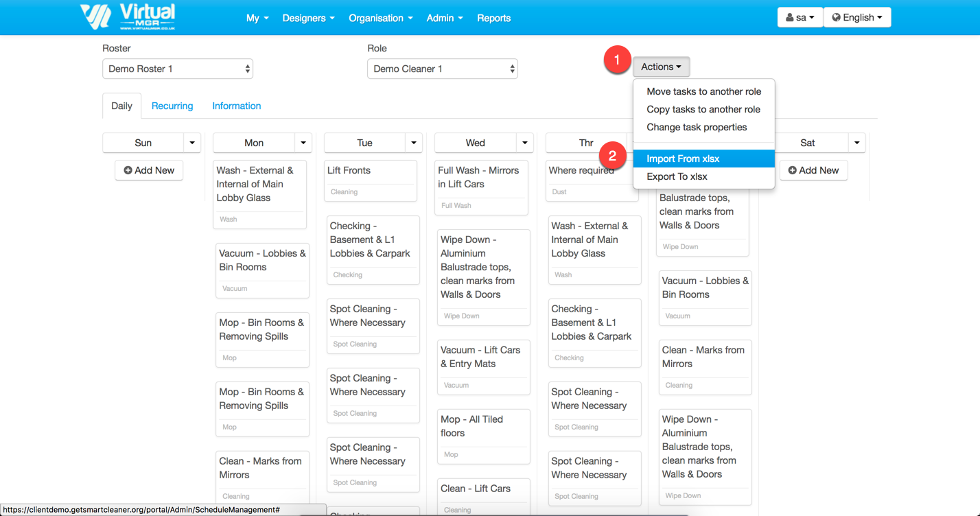
Task: Open the English language selector
Action: (857, 18)
